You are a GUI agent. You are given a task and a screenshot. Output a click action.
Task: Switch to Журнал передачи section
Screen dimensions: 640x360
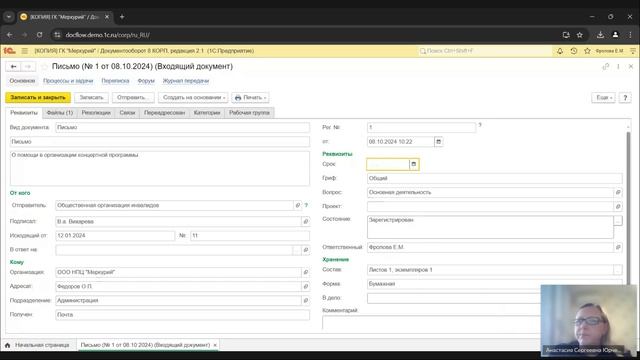(x=186, y=81)
